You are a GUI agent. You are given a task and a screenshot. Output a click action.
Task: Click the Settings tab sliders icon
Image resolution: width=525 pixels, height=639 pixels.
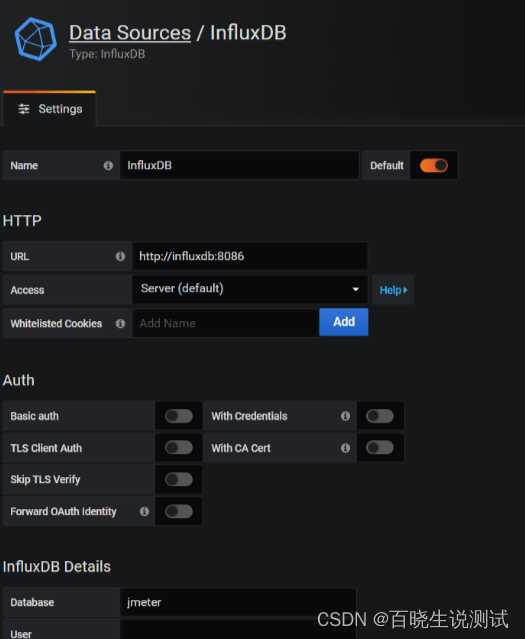coord(24,109)
